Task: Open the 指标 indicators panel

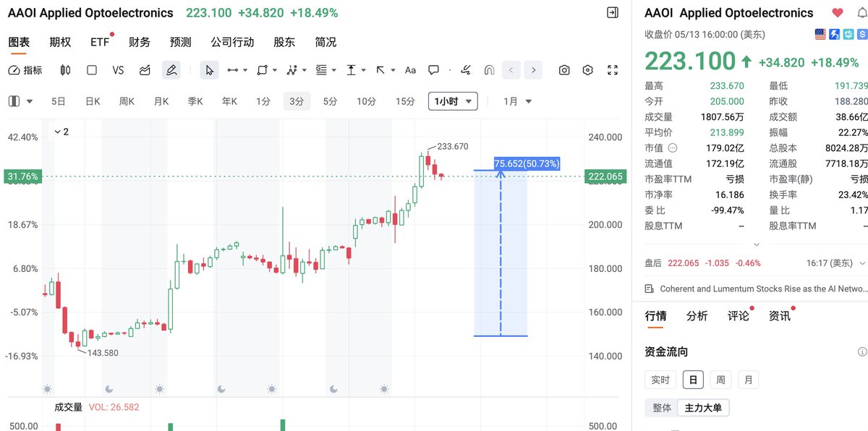Action: (25, 70)
